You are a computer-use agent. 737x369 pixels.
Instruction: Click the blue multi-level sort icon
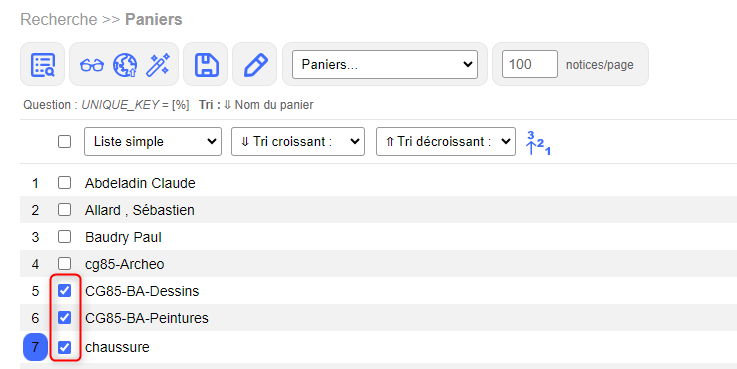click(x=538, y=142)
